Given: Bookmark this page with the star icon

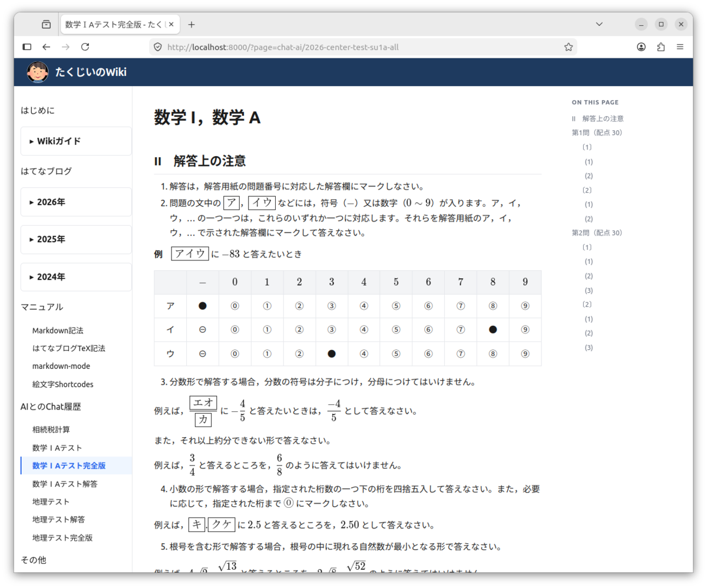Looking at the screenshot, I should coord(569,47).
